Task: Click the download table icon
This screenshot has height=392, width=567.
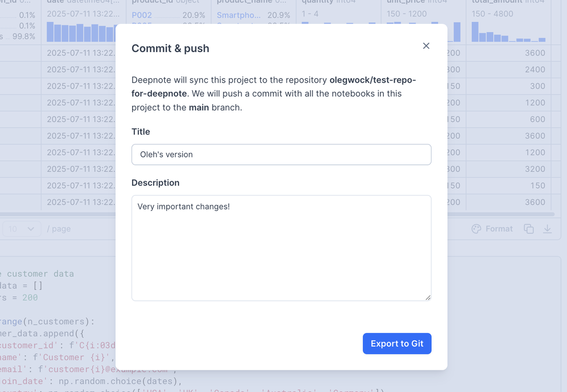Action: 547,229
